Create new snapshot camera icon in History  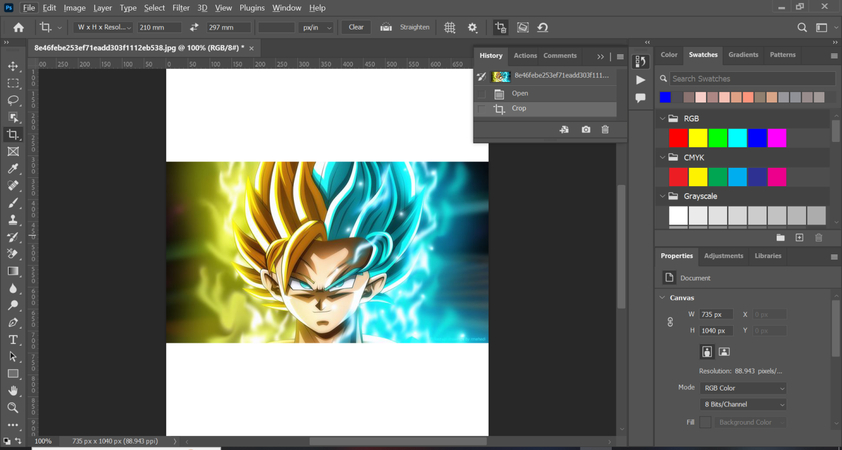point(586,130)
